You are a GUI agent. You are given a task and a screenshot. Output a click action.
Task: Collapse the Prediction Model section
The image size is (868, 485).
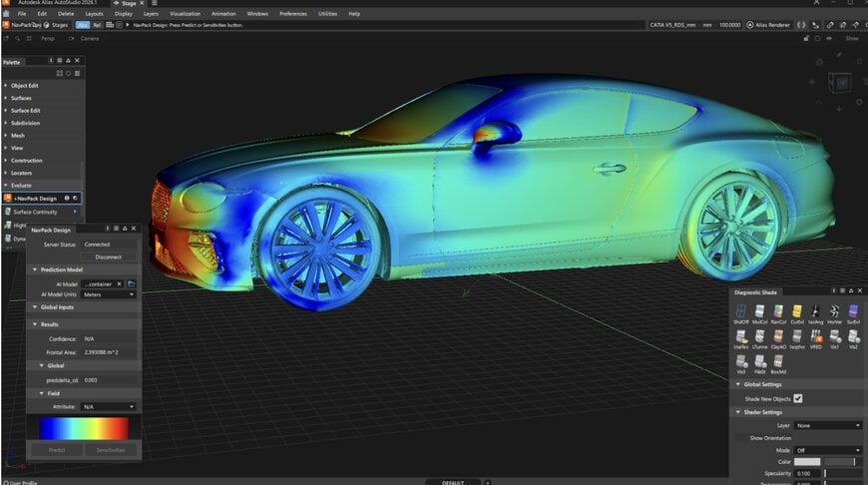tap(35, 269)
